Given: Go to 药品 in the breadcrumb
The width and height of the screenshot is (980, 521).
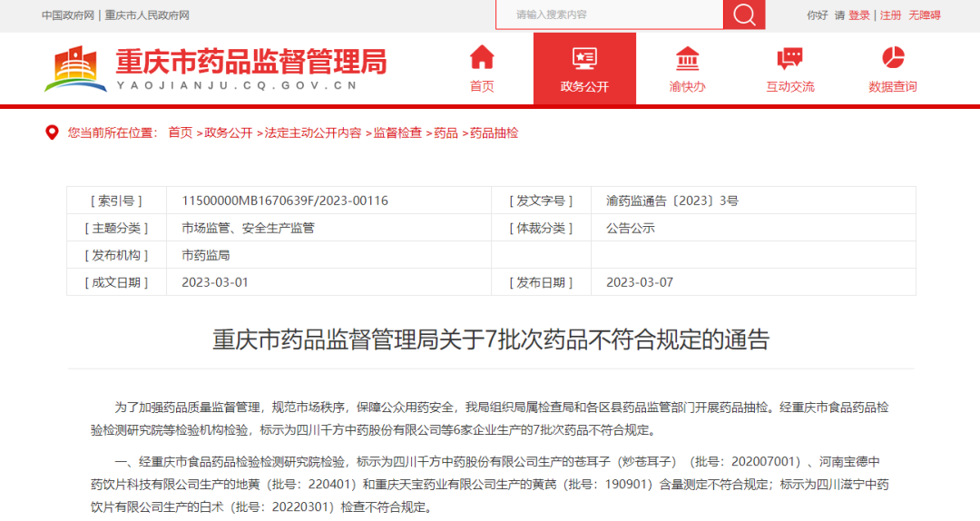Looking at the screenshot, I should pyautogui.click(x=446, y=133).
